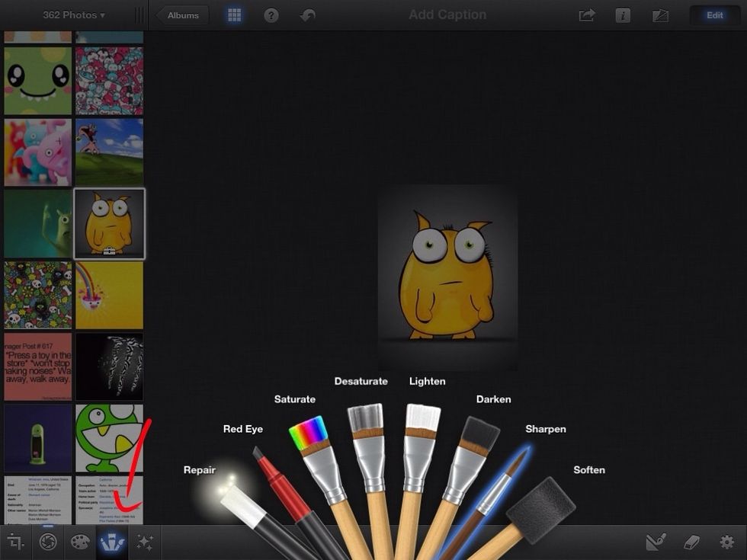Select the teal monster thumbnail

coord(38,224)
